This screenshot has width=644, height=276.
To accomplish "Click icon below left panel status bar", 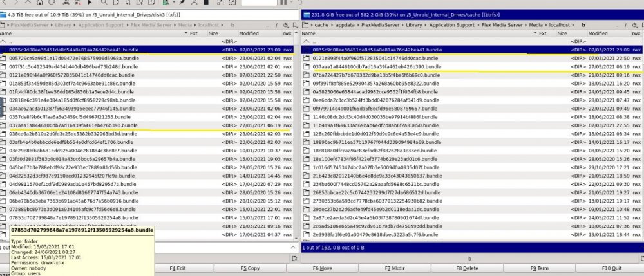I will click(x=294, y=259).
